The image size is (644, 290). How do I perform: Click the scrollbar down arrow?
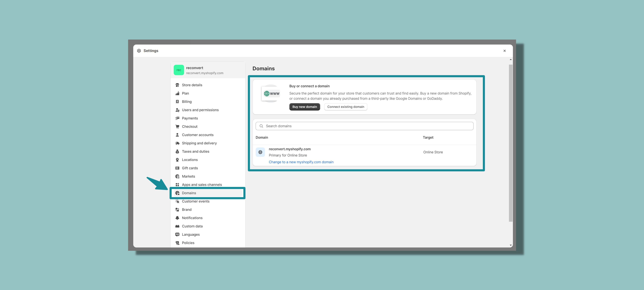[x=511, y=245]
